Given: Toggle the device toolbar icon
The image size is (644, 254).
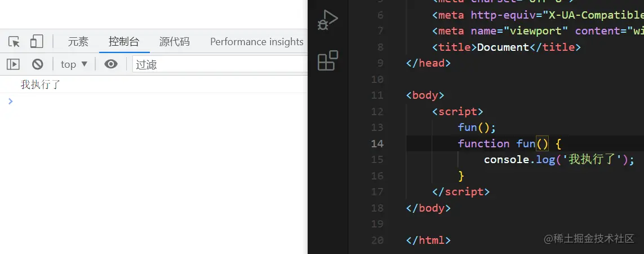Looking at the screenshot, I should [x=37, y=42].
